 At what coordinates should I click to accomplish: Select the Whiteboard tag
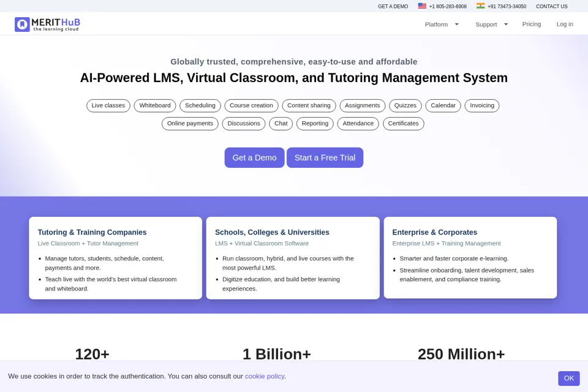[x=155, y=106]
